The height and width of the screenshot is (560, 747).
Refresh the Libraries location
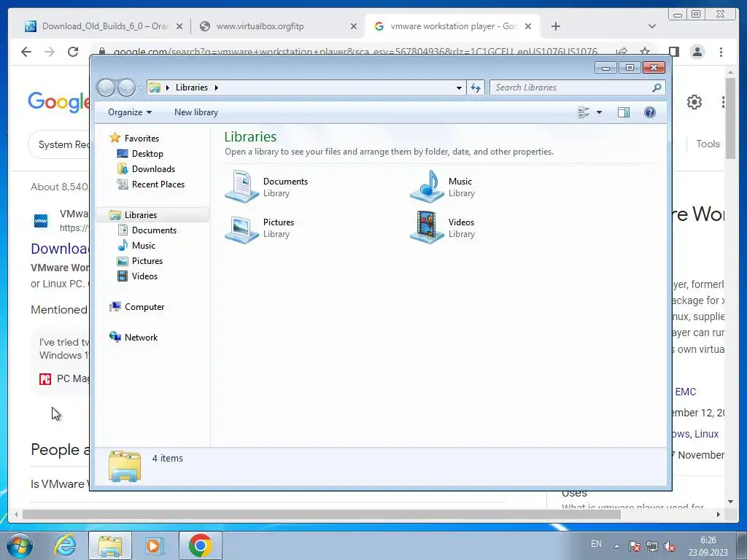tap(476, 87)
